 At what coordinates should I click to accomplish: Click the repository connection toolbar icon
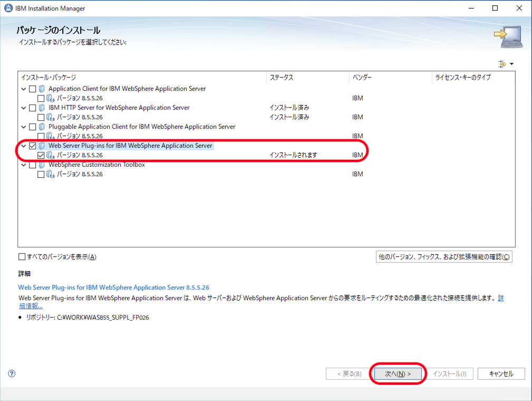(x=502, y=64)
